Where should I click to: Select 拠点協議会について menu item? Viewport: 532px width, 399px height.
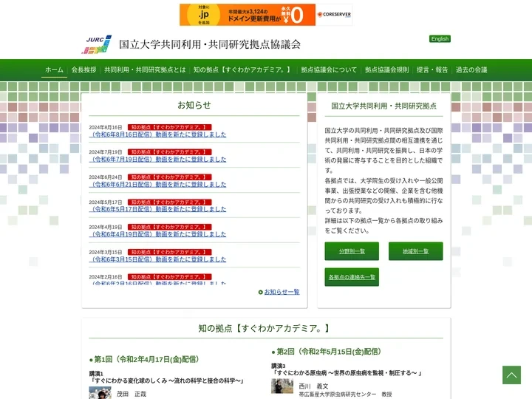coord(329,69)
